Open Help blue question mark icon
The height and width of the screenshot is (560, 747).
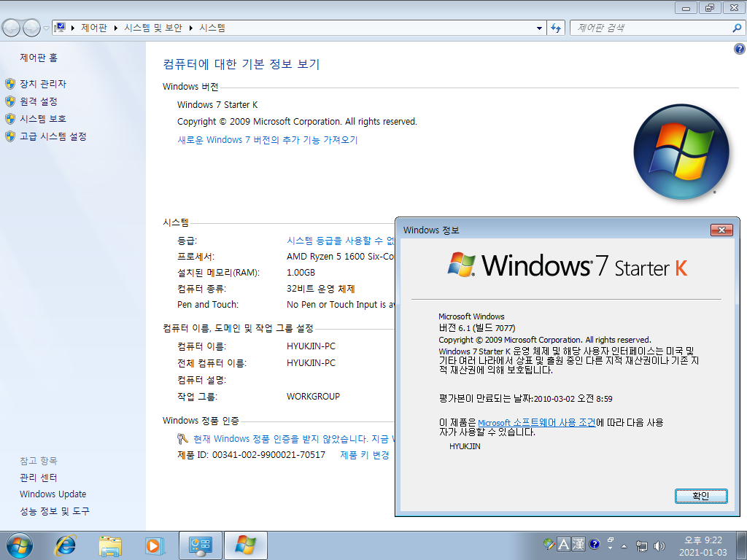[740, 49]
